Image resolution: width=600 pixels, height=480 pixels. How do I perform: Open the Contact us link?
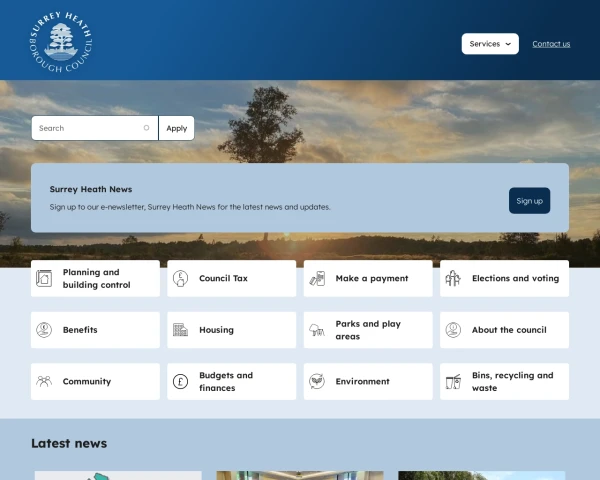point(551,44)
